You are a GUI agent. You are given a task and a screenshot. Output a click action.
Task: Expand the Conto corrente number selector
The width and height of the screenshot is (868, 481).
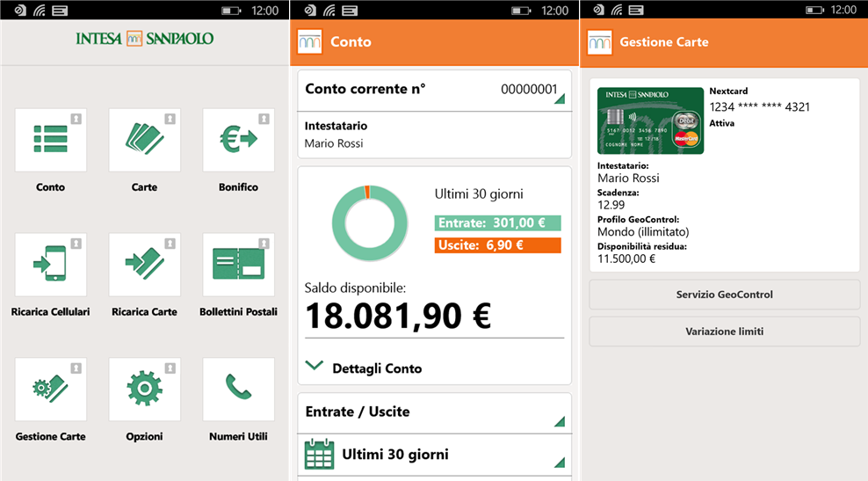tap(435, 91)
